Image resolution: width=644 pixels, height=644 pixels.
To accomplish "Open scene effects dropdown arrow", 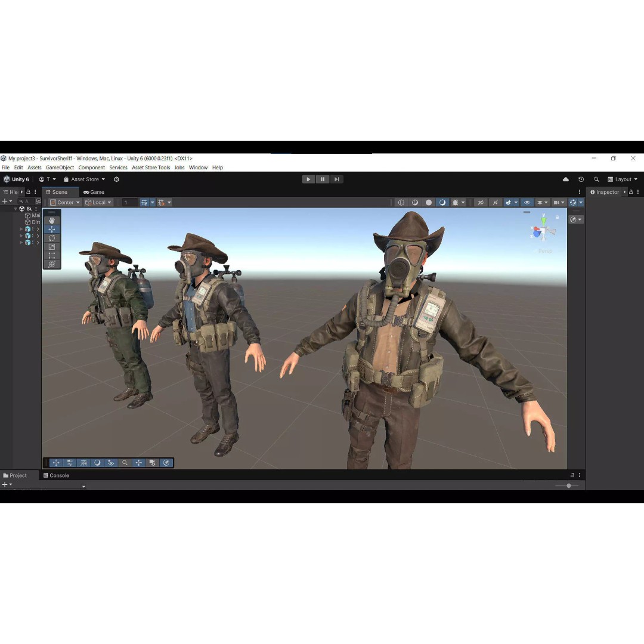I will coord(516,203).
